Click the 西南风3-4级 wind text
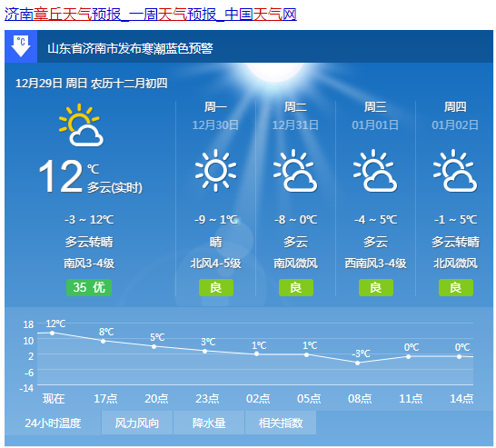The width and height of the screenshot is (496, 448). (375, 264)
